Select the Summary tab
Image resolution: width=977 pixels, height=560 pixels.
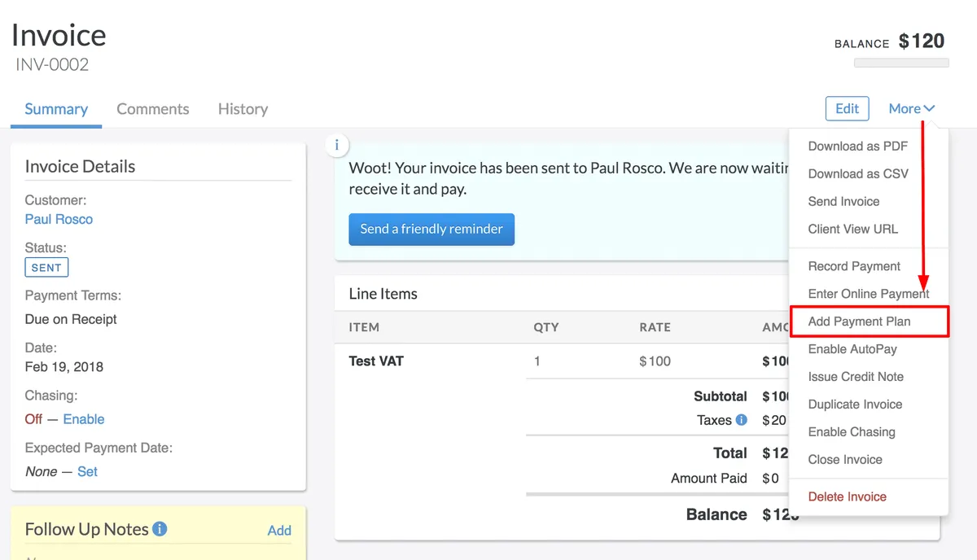pos(56,109)
